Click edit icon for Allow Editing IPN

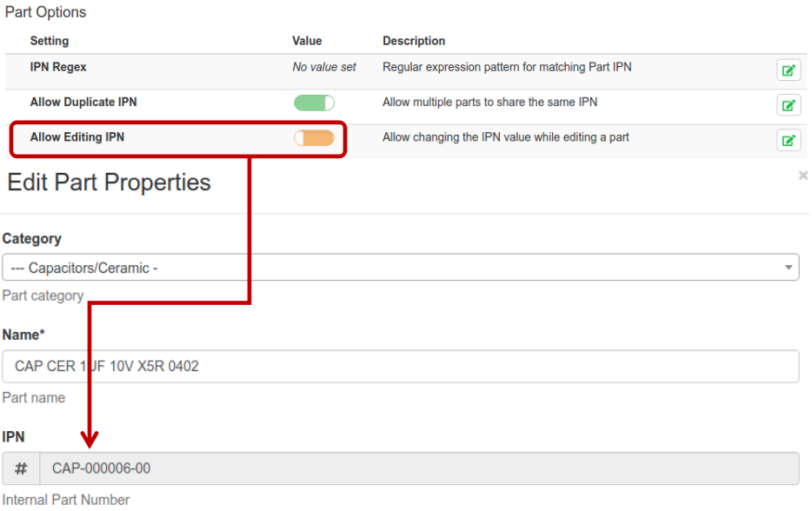[x=789, y=140]
